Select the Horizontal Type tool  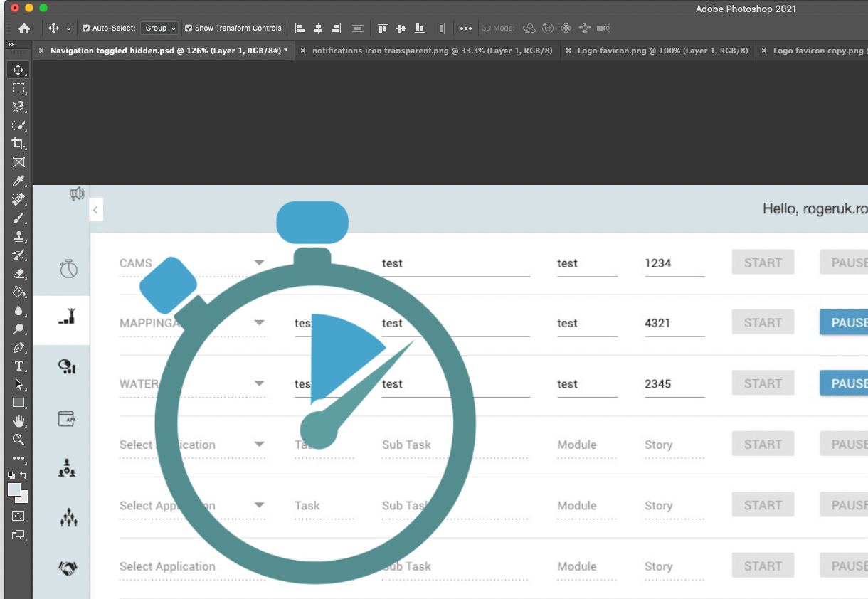click(x=18, y=366)
